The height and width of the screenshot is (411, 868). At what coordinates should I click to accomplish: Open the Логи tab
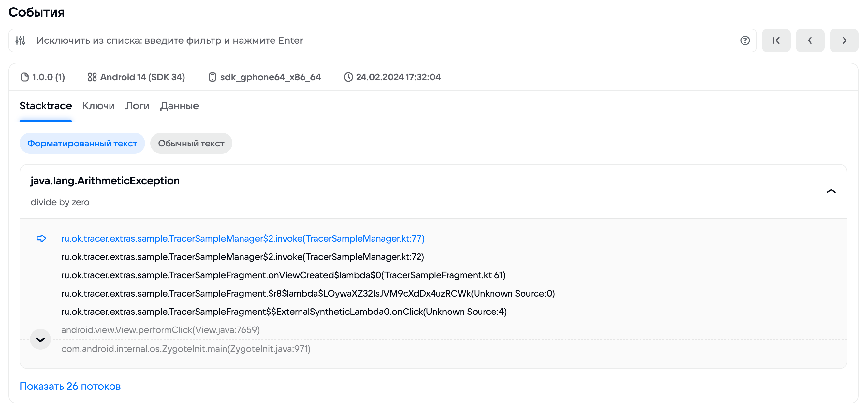pyautogui.click(x=137, y=106)
